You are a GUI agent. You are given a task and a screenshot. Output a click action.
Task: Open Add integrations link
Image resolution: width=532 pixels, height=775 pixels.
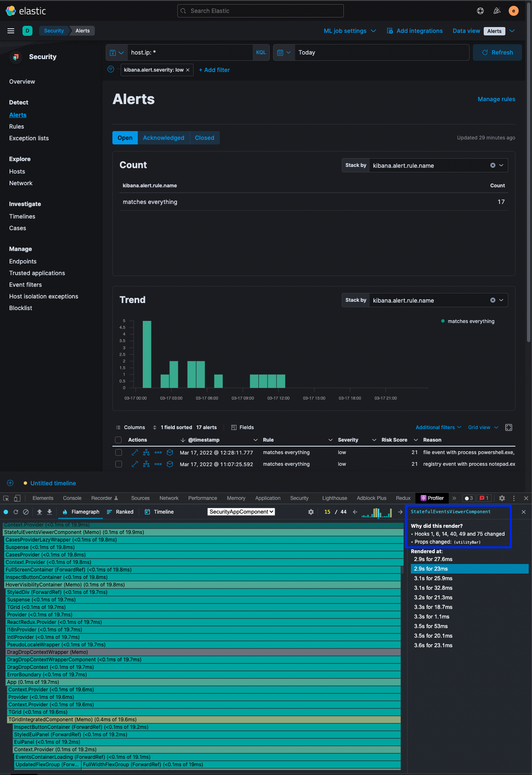click(415, 31)
